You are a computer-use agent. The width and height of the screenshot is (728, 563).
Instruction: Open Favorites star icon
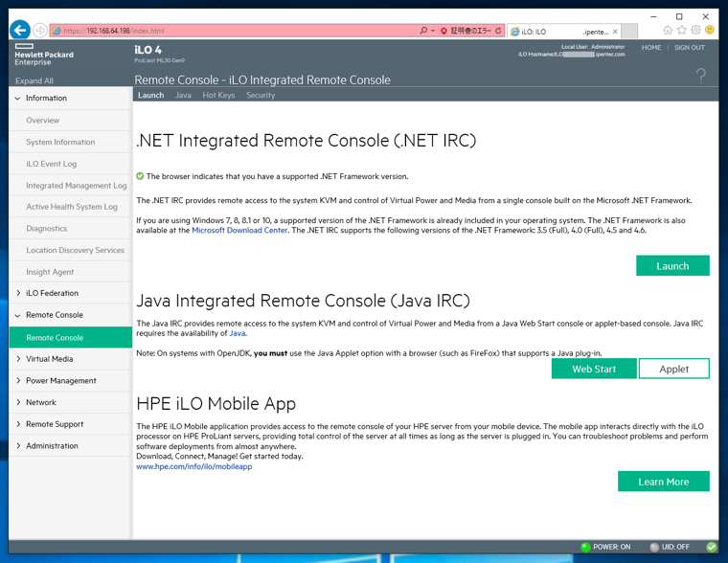[x=682, y=31]
